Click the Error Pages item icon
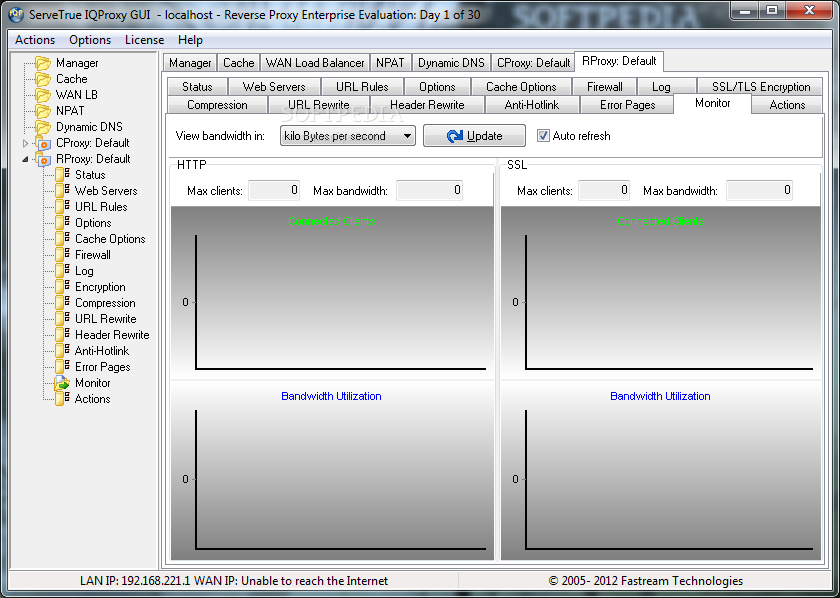Viewport: 840px width, 598px height. [63, 367]
